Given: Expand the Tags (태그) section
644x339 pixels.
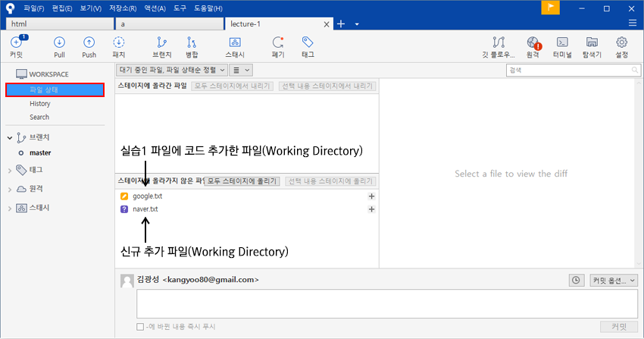Looking at the screenshot, I should point(10,171).
